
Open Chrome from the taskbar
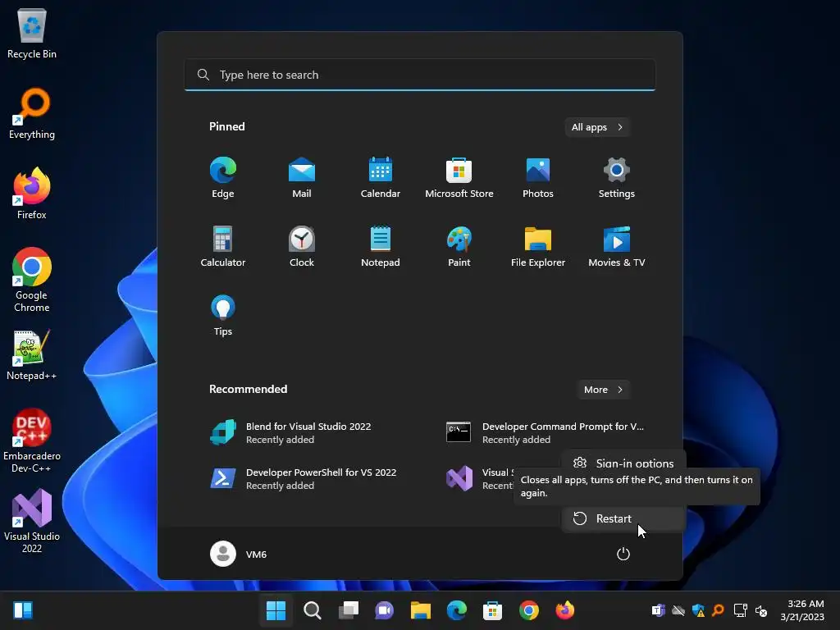click(x=529, y=610)
